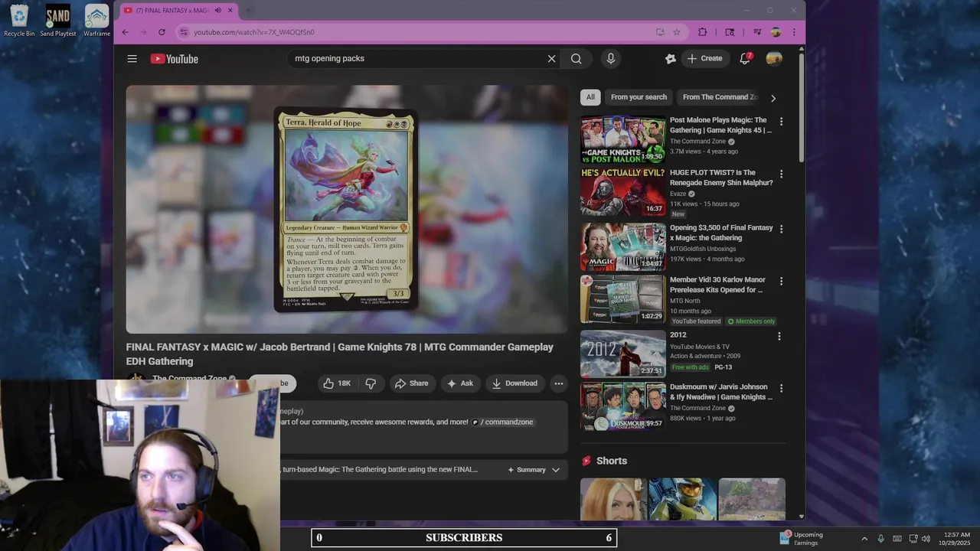Mute the tab via the speaker icon
This screenshot has height=551, width=980.
(x=217, y=11)
